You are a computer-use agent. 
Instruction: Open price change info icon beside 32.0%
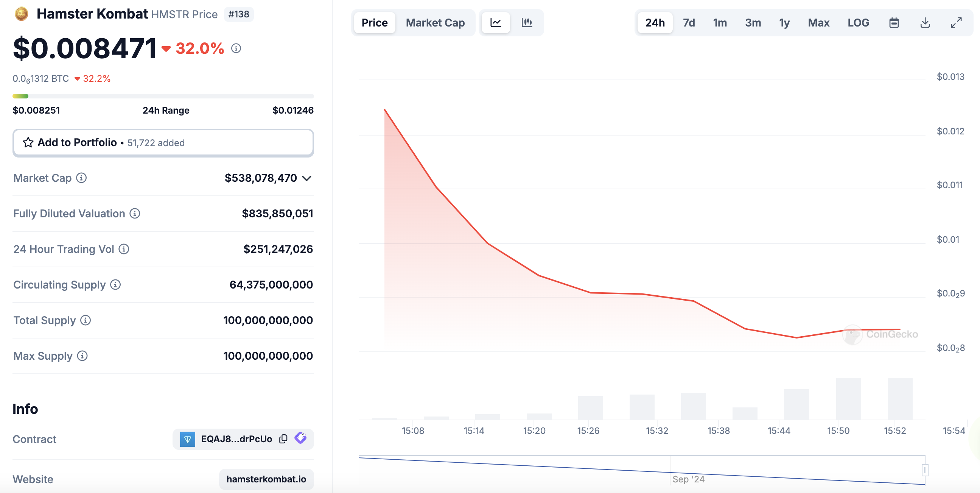click(236, 48)
